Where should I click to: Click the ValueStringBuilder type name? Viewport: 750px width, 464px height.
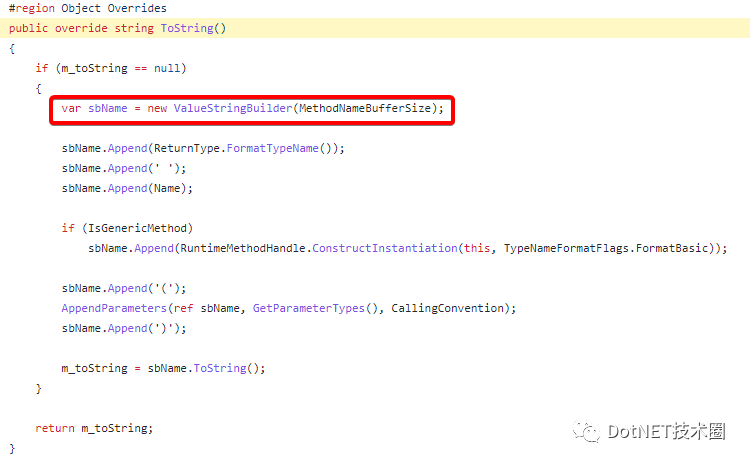pos(232,108)
